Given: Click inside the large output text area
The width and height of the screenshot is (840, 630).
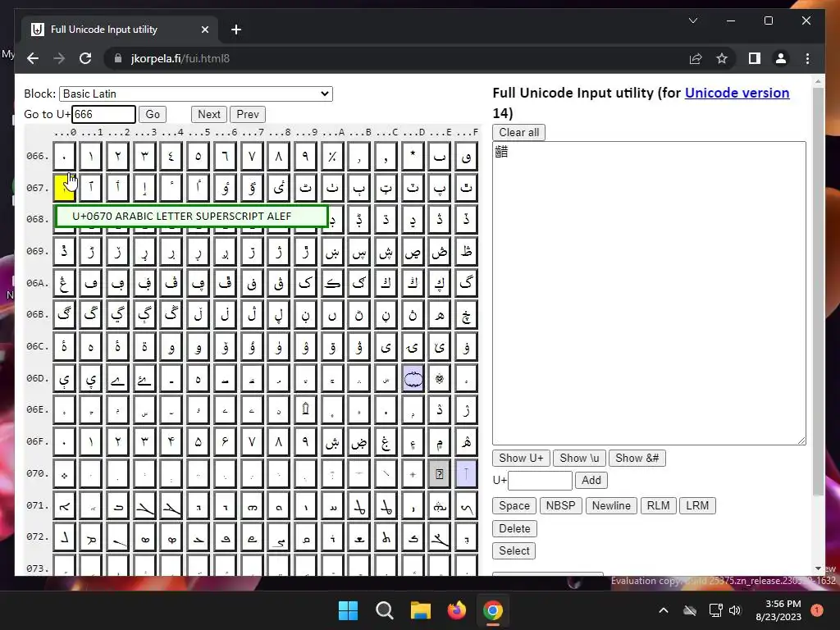Looking at the screenshot, I should pos(649,293).
